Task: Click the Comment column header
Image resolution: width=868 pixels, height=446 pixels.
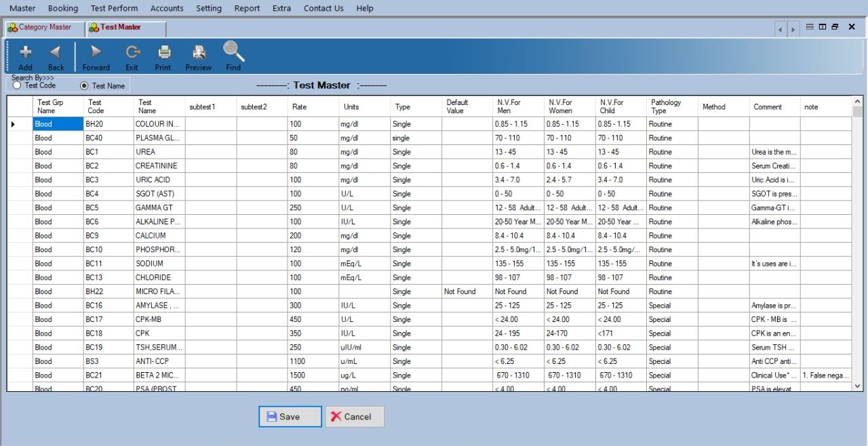Action: 774,106
